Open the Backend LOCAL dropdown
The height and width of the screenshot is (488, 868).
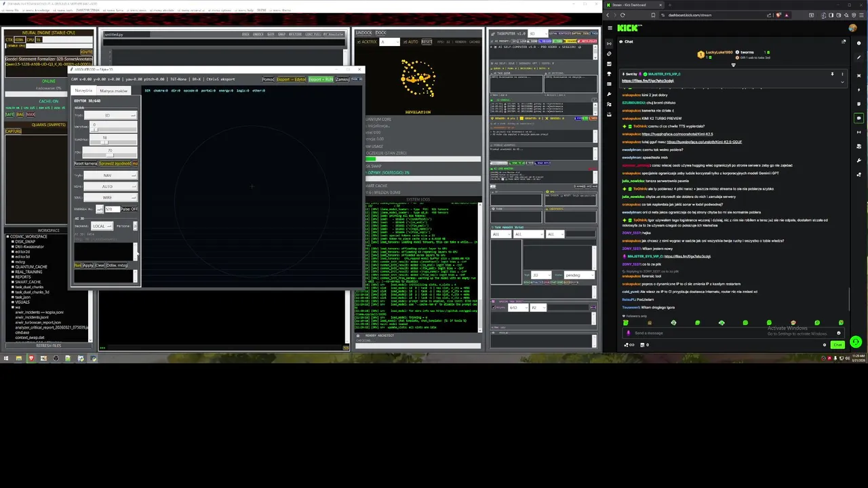point(102,226)
